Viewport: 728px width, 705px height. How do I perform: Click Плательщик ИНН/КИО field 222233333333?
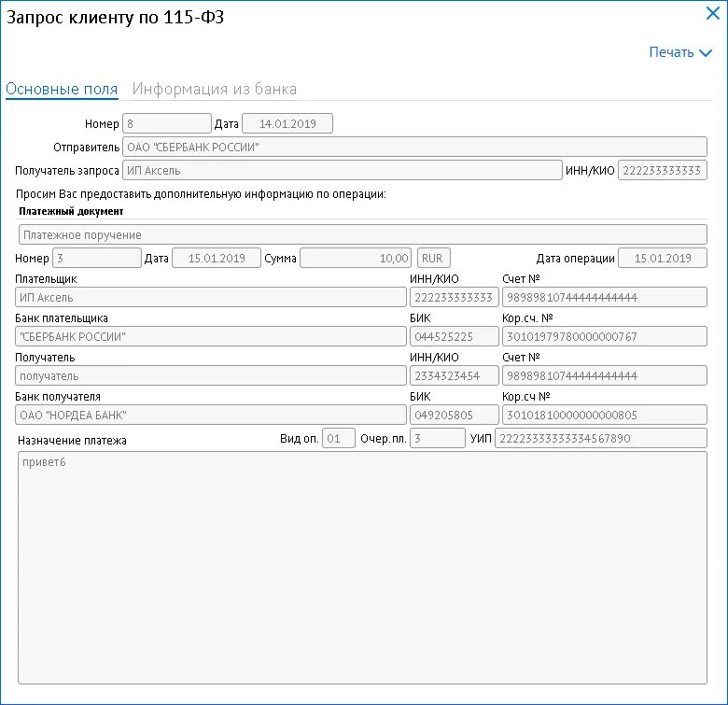(455, 297)
